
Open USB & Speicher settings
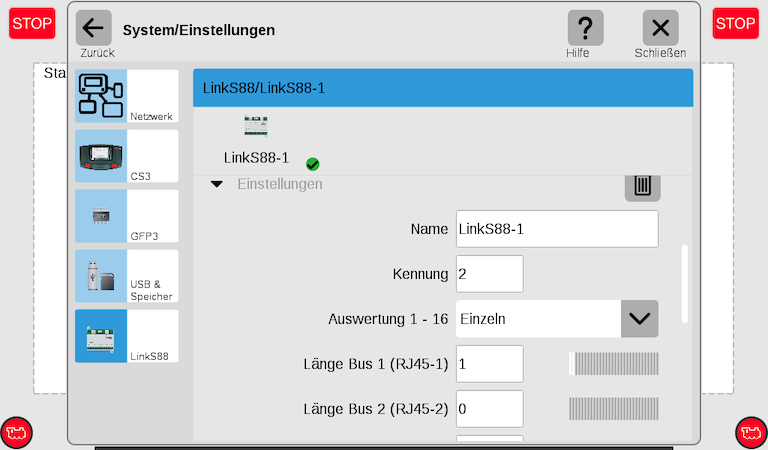point(126,276)
